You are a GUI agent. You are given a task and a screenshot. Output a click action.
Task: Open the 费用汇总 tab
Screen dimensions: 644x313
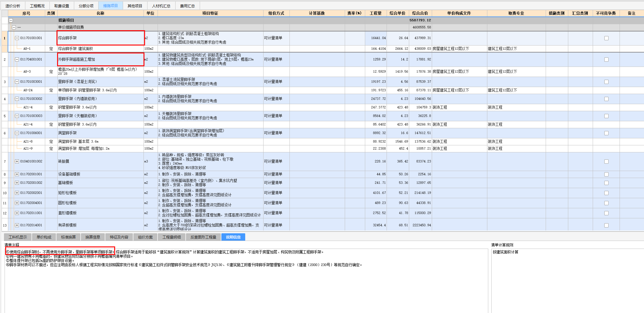(187, 6)
